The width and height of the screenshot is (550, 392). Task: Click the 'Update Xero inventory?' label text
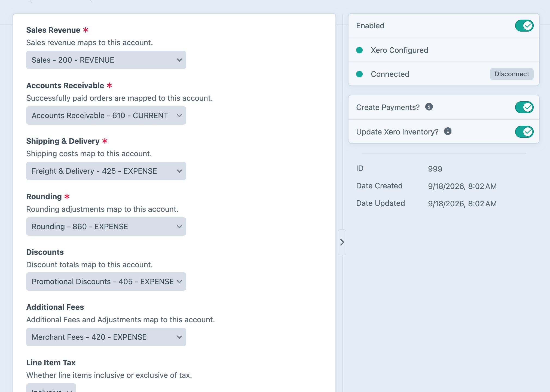click(x=397, y=132)
